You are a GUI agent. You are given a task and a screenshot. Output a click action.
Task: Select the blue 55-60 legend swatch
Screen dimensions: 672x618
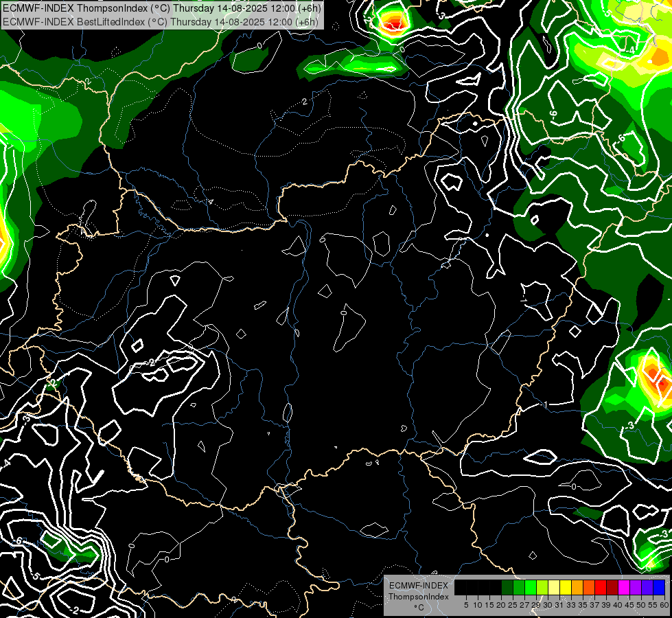pos(659,587)
